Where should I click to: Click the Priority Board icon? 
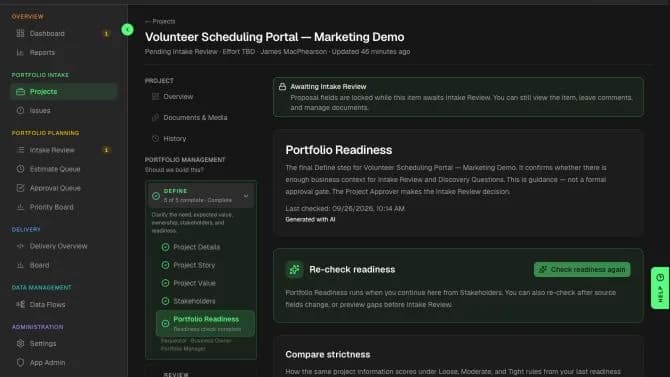point(20,207)
